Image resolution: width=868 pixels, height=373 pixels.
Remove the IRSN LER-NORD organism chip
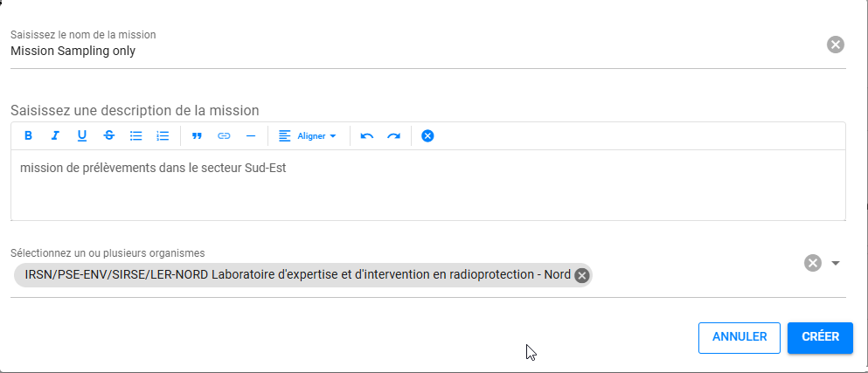tap(582, 275)
